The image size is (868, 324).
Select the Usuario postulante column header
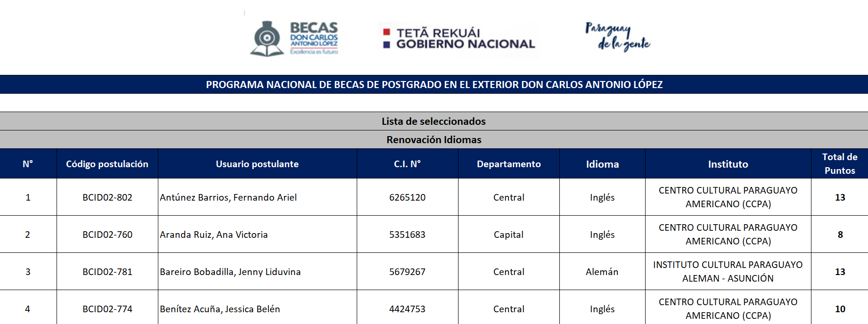pos(257,164)
